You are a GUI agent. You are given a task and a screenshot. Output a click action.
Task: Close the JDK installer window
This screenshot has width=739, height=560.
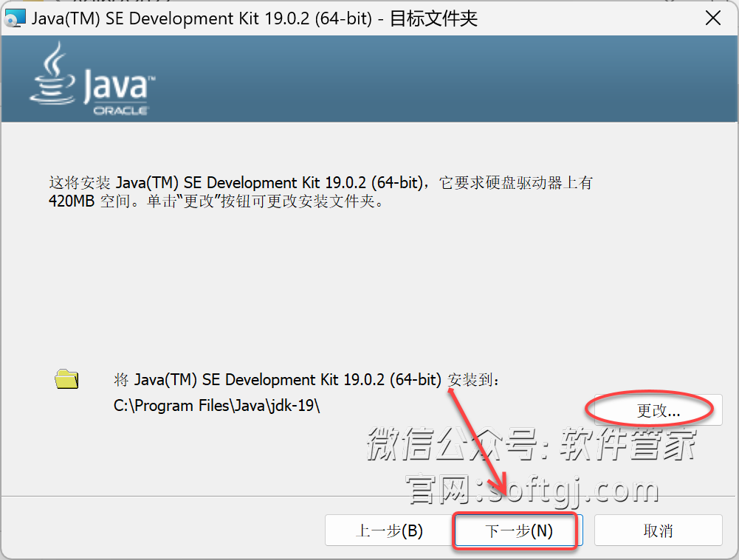(x=712, y=18)
